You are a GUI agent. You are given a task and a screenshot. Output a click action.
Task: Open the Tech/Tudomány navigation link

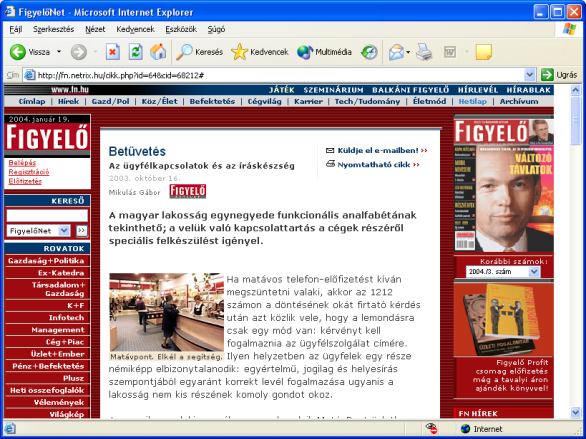pyautogui.click(x=367, y=101)
